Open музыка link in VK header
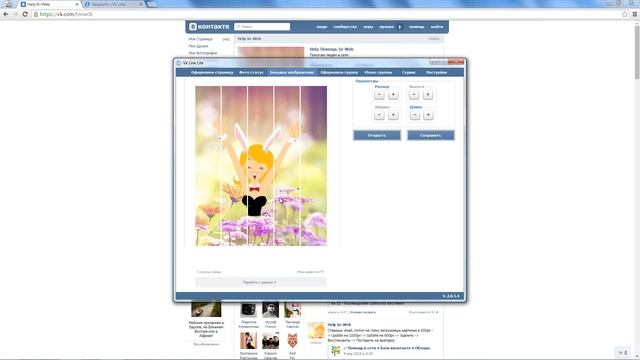 coord(387,27)
